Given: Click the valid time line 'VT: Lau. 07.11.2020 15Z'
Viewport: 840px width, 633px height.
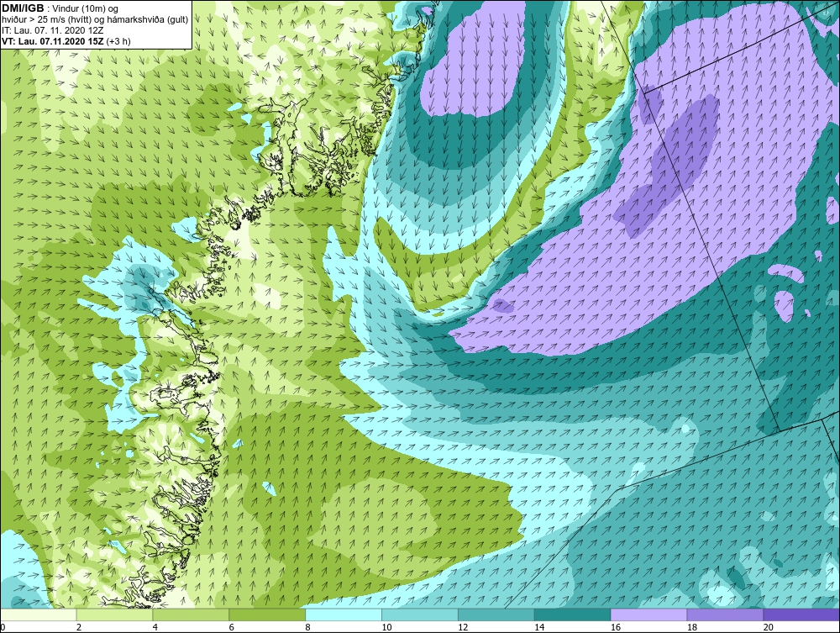Looking at the screenshot, I should pyautogui.click(x=54, y=40).
